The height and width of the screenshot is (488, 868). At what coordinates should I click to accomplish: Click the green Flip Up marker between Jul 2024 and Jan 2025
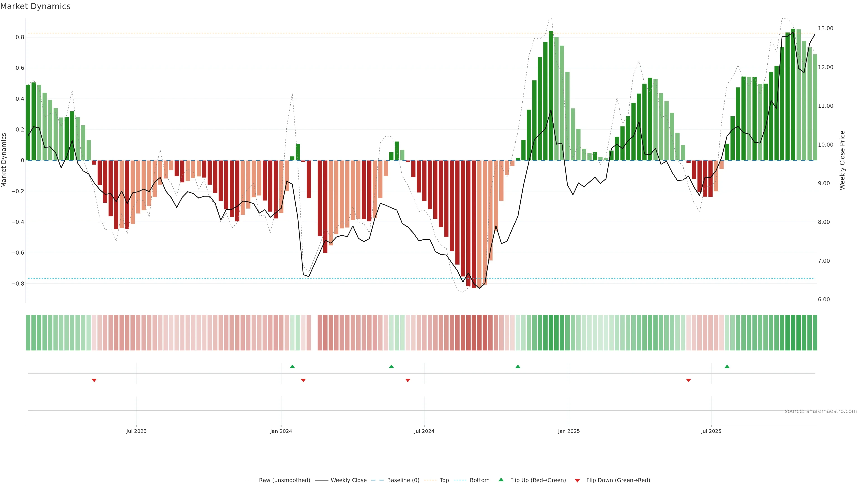click(x=518, y=366)
